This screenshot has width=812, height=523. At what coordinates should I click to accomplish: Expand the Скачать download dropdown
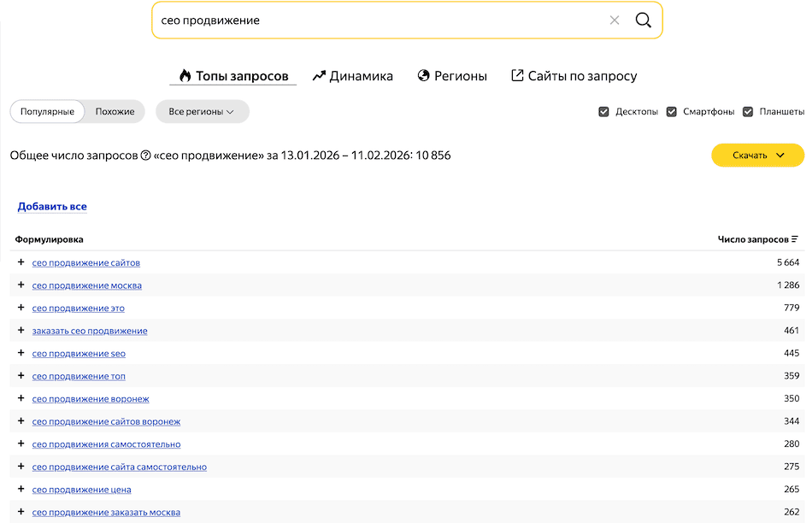click(757, 156)
